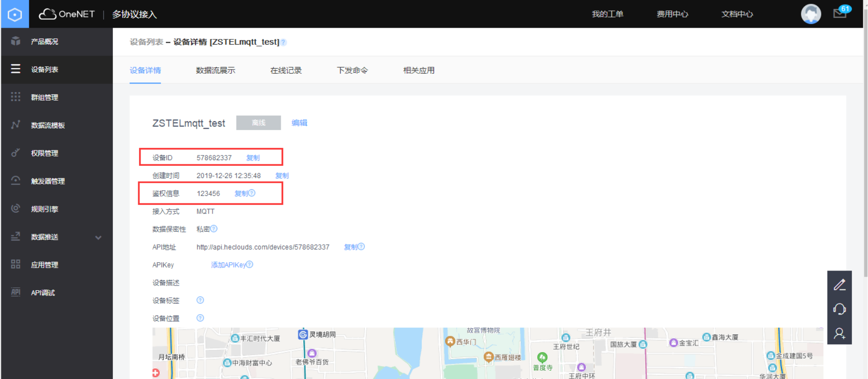
Task: Click the API URL text
Action: (x=263, y=247)
